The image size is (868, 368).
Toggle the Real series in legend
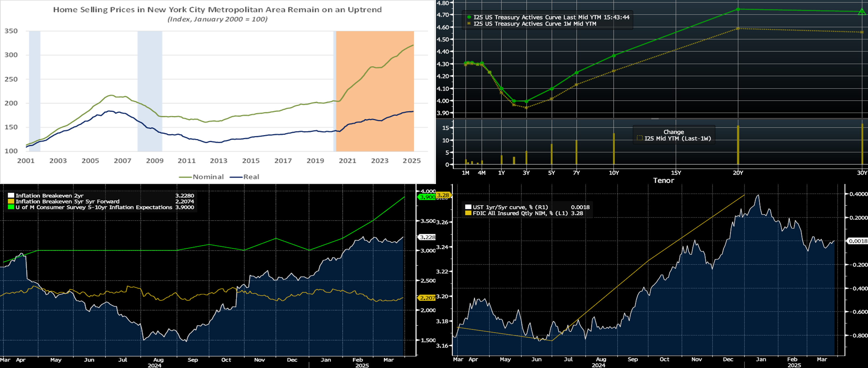(244, 177)
